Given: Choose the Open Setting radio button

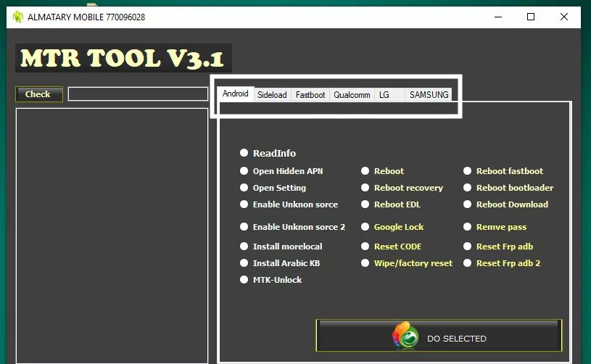Looking at the screenshot, I should click(244, 187).
